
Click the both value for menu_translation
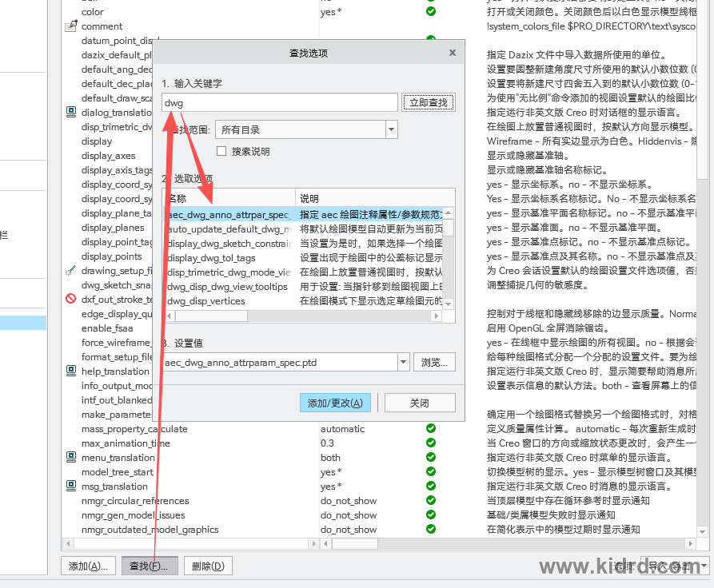tap(330, 458)
